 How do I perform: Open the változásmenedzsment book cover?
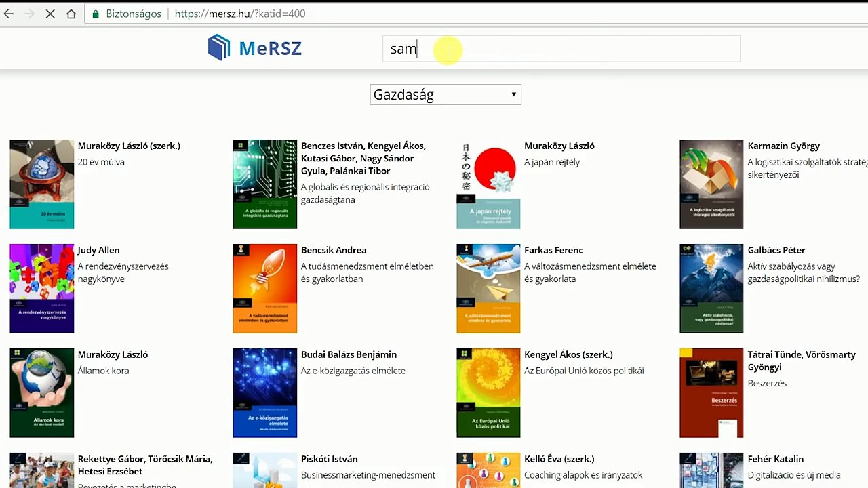coord(488,289)
